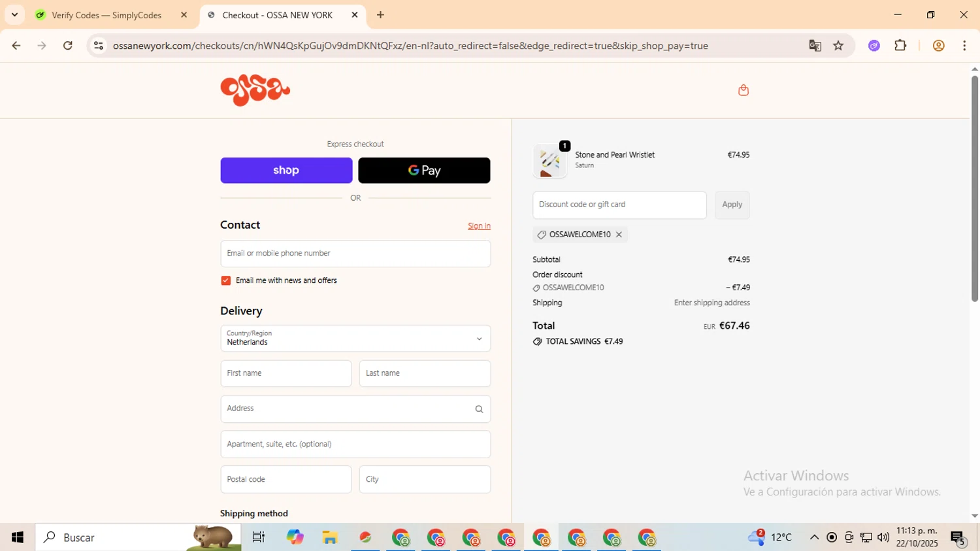Reload the checkout page
The width and height of the screenshot is (980, 551).
(x=68, y=46)
